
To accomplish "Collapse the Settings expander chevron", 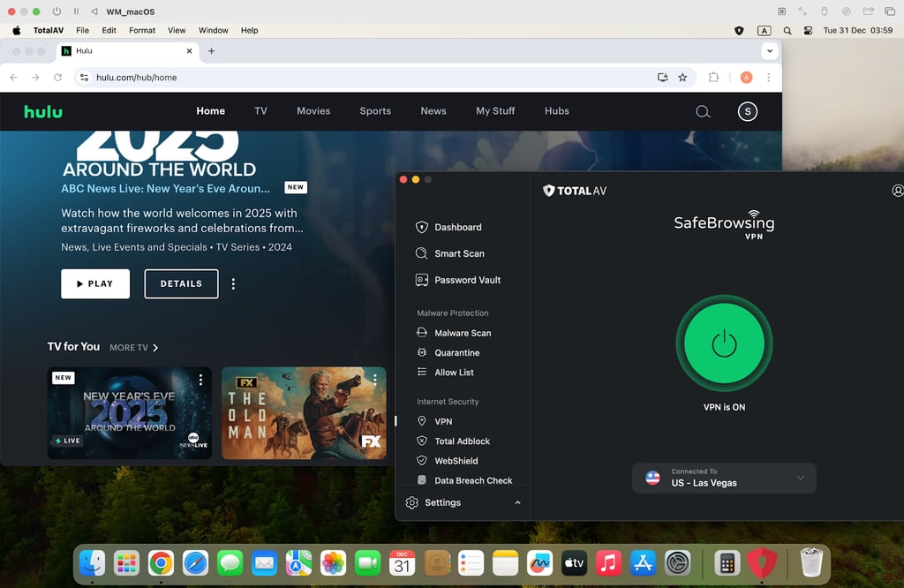I will tap(517, 502).
